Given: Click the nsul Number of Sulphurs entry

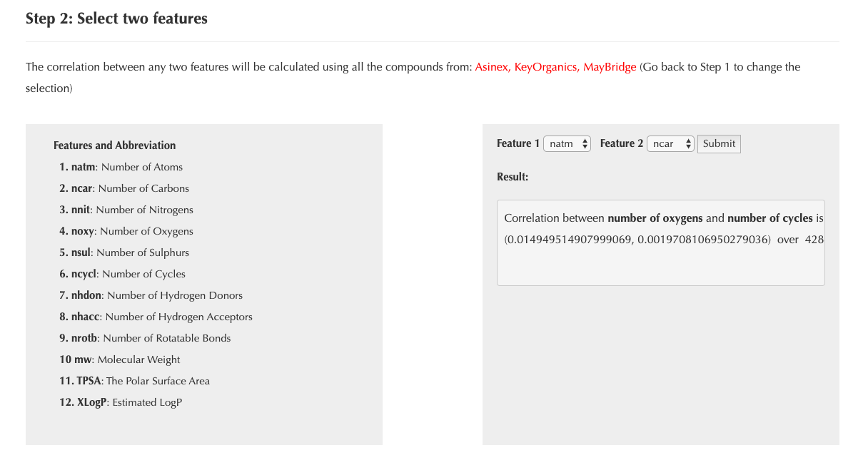Looking at the screenshot, I should pos(124,252).
